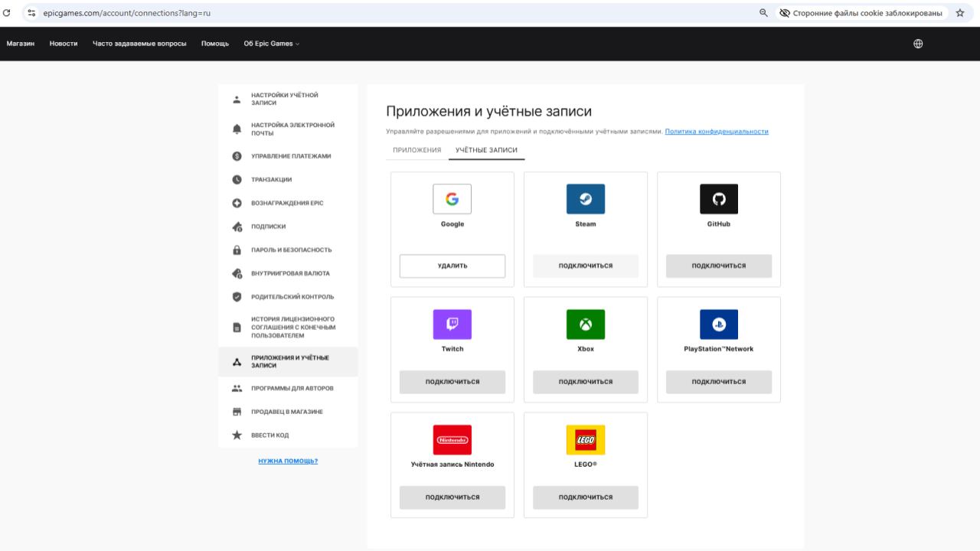Open the language globe icon

(918, 44)
